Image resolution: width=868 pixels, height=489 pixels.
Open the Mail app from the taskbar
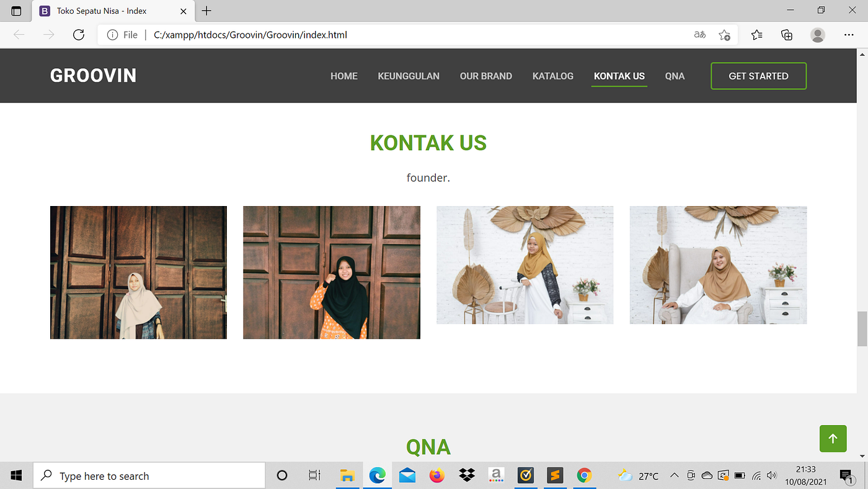coord(407,475)
